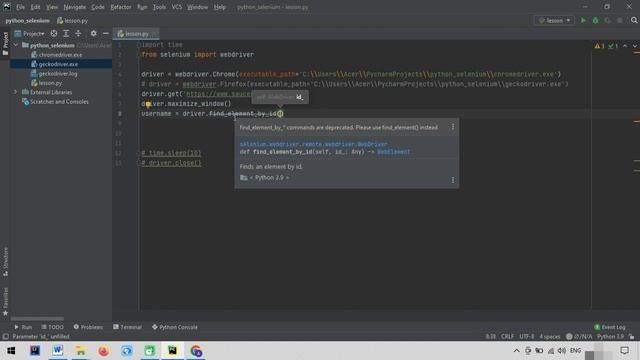The height and width of the screenshot is (360, 640).
Task: Open Search Everywhere magnifier icon
Action: 634,20
